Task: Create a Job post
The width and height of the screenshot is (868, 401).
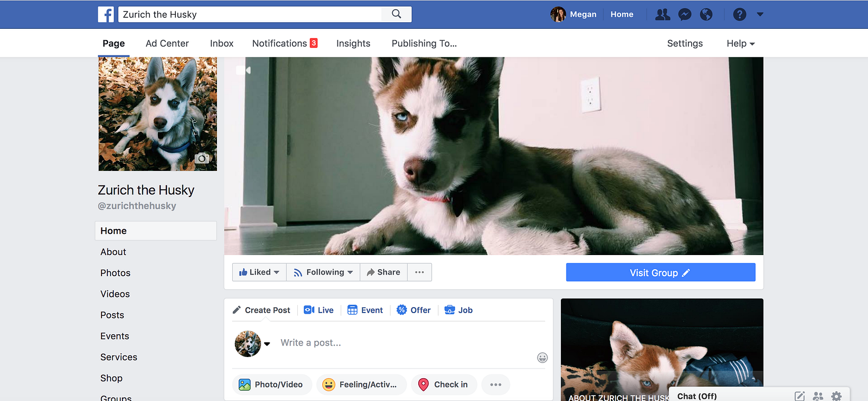Action: (458, 310)
